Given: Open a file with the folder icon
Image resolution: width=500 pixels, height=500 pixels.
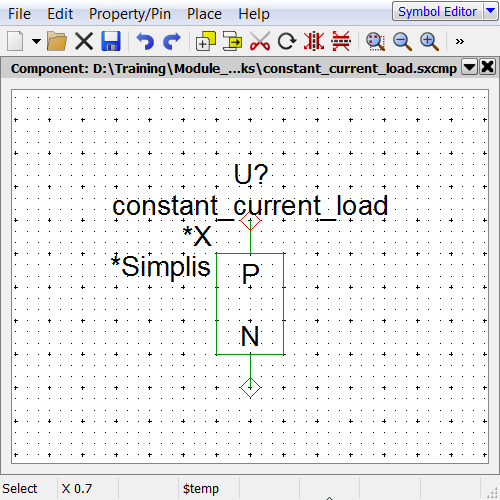Looking at the screenshot, I should tap(57, 41).
